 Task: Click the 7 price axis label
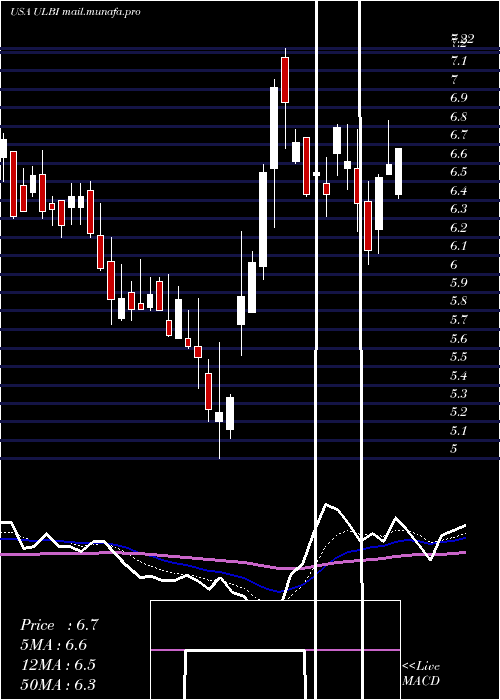(x=454, y=80)
